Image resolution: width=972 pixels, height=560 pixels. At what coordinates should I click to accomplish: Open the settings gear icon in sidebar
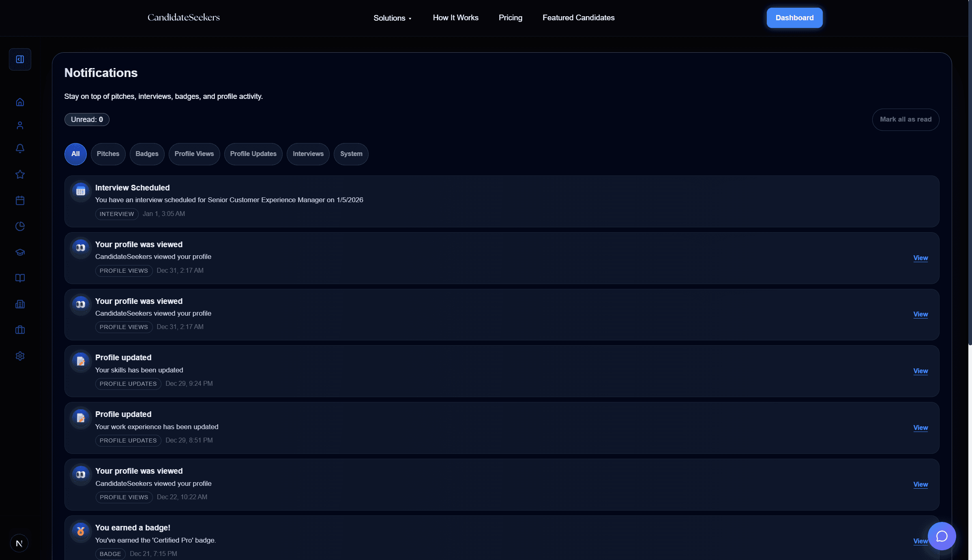pyautogui.click(x=20, y=356)
